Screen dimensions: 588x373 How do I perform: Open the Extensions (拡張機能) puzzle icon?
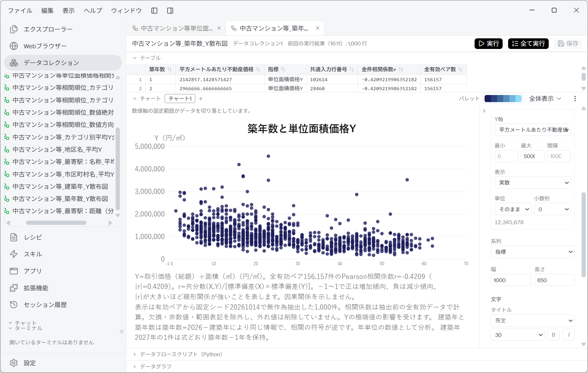[x=14, y=288]
